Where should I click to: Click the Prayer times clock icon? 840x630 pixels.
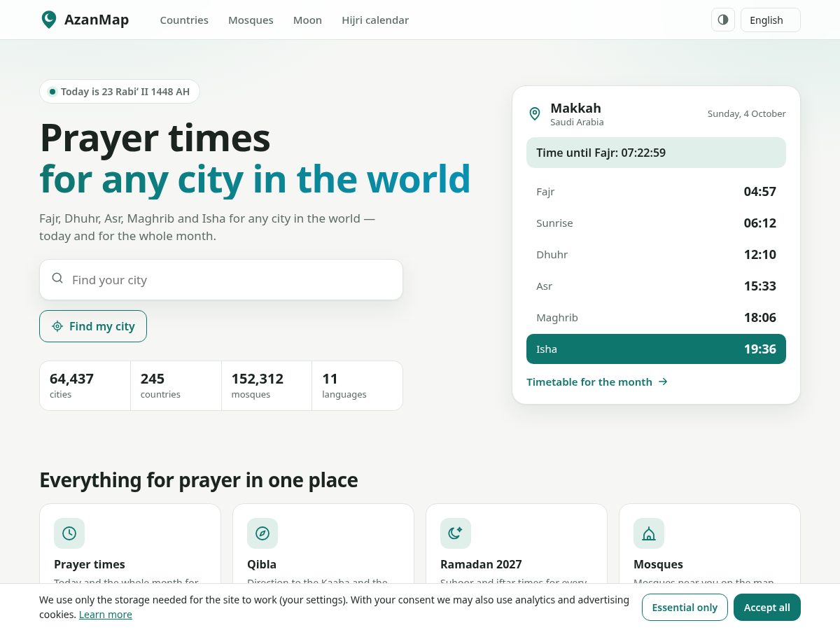(x=69, y=533)
